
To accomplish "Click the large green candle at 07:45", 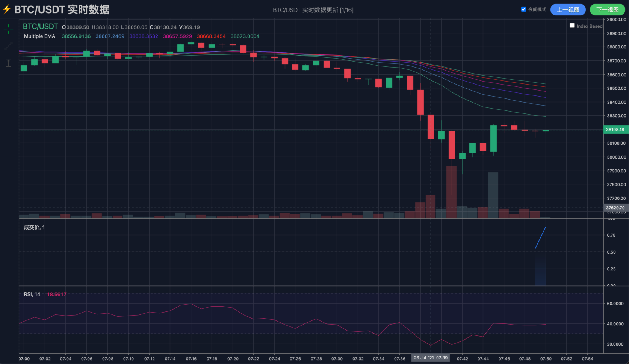I will pos(493,139).
